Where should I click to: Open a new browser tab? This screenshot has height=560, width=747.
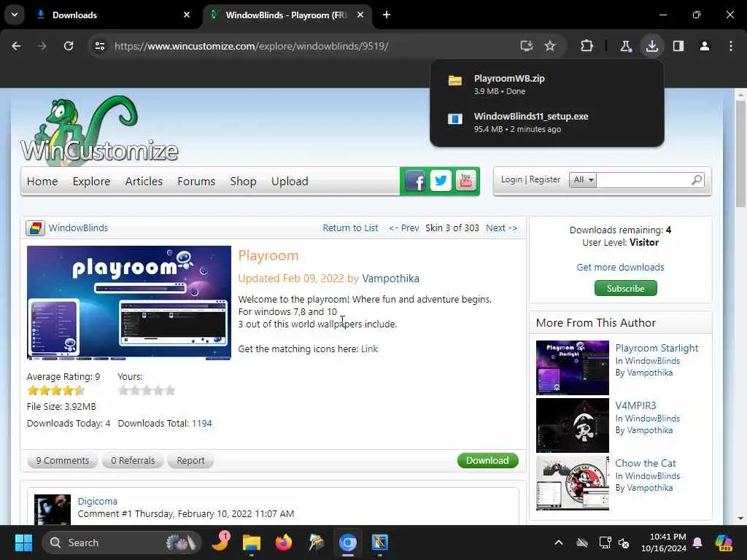387,15
